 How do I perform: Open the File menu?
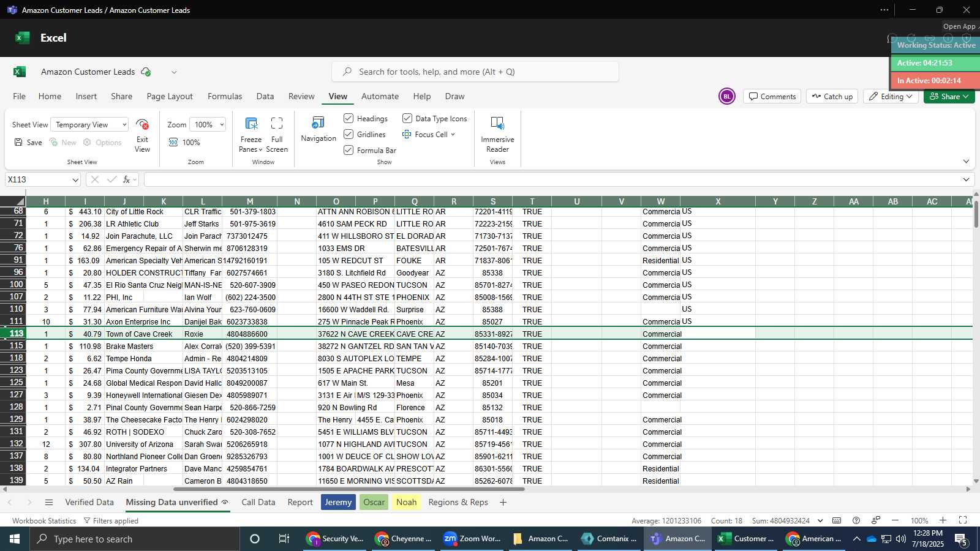(20, 96)
